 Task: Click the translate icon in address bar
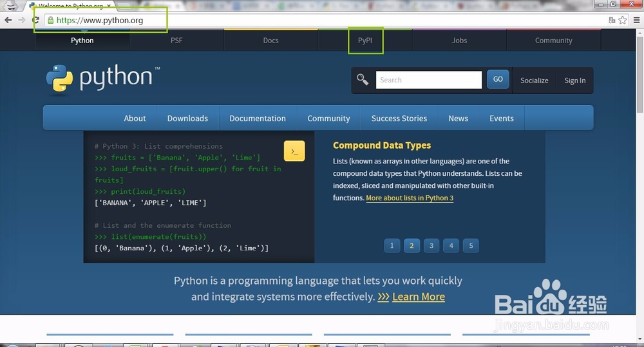point(612,20)
